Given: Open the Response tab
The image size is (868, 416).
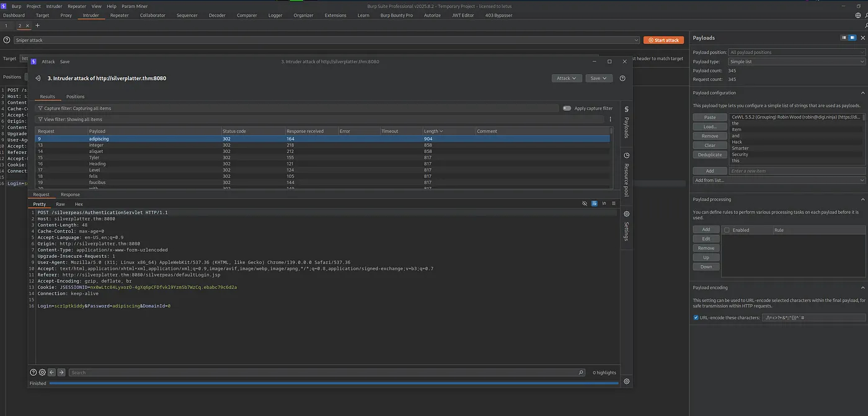Looking at the screenshot, I should pos(70,195).
